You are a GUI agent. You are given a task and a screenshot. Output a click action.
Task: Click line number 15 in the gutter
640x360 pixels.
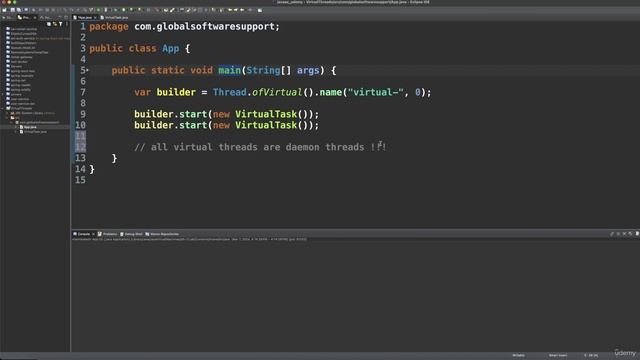(80, 180)
